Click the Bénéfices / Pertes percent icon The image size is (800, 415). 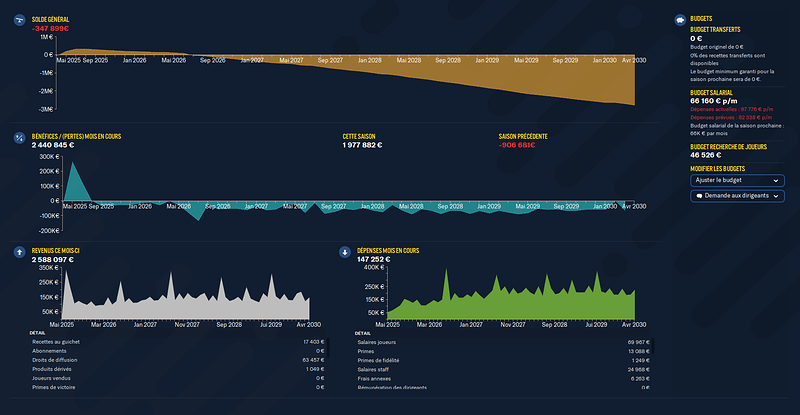19,137
